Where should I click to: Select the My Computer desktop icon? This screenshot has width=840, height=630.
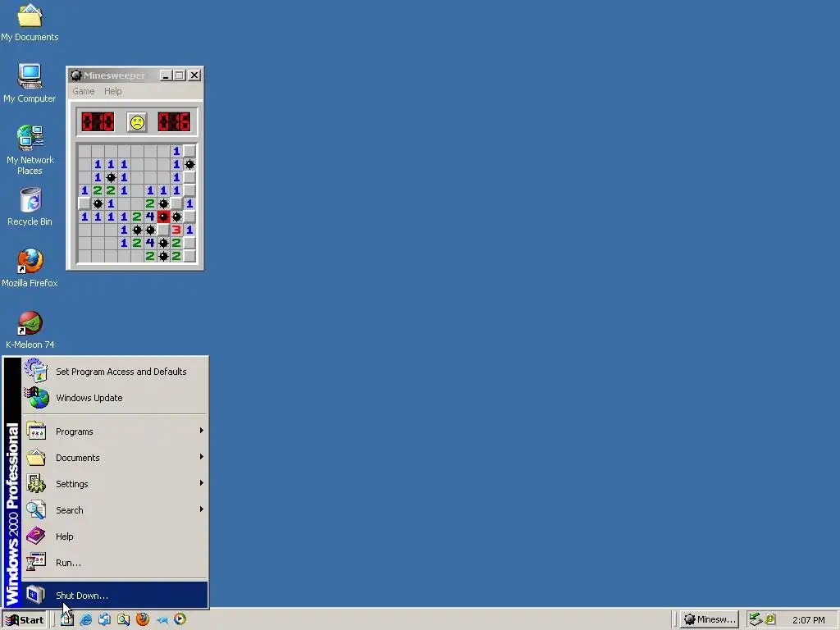(x=30, y=84)
